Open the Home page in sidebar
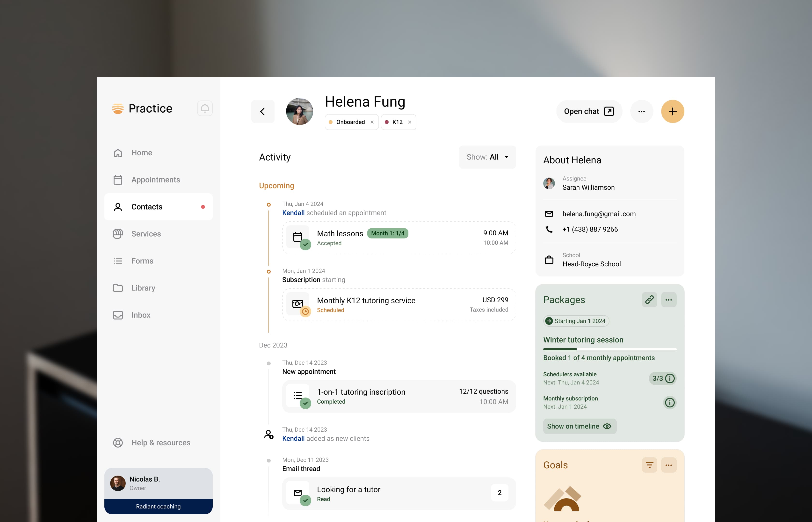The width and height of the screenshot is (812, 522). click(x=158, y=153)
